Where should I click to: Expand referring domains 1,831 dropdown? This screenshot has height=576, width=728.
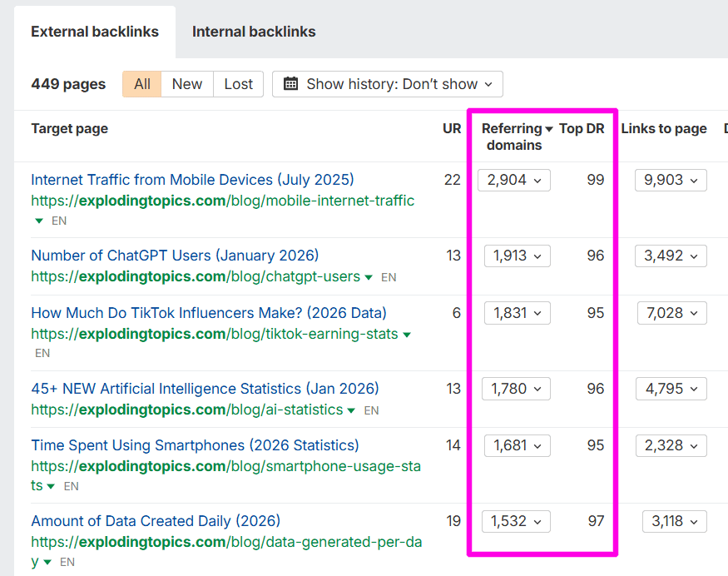coord(518,313)
